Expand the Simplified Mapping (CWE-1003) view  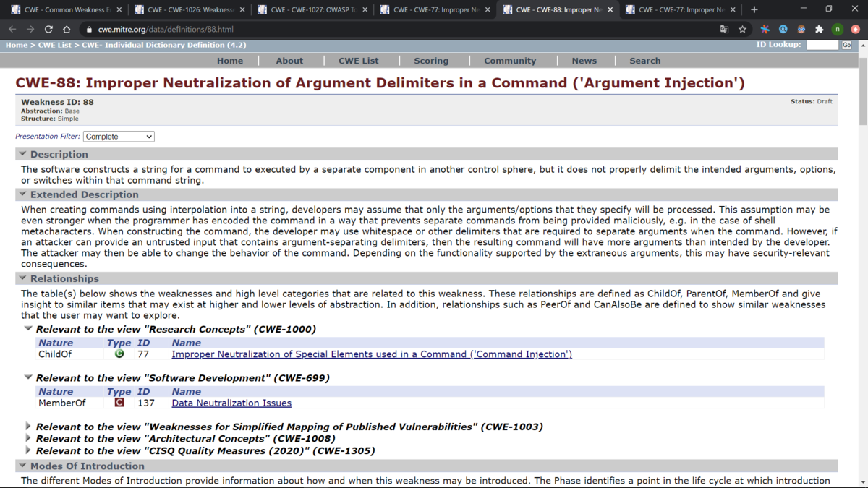pos(28,427)
